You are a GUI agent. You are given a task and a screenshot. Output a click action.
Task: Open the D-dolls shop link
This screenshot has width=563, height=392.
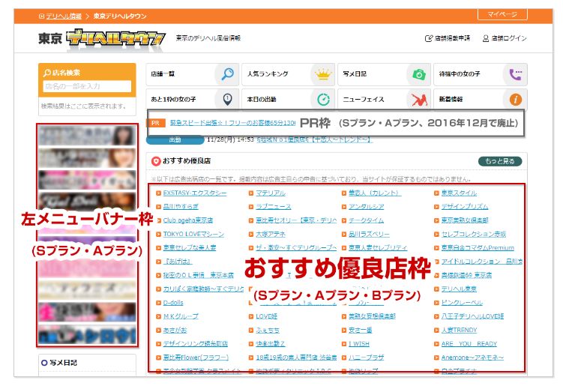173,303
